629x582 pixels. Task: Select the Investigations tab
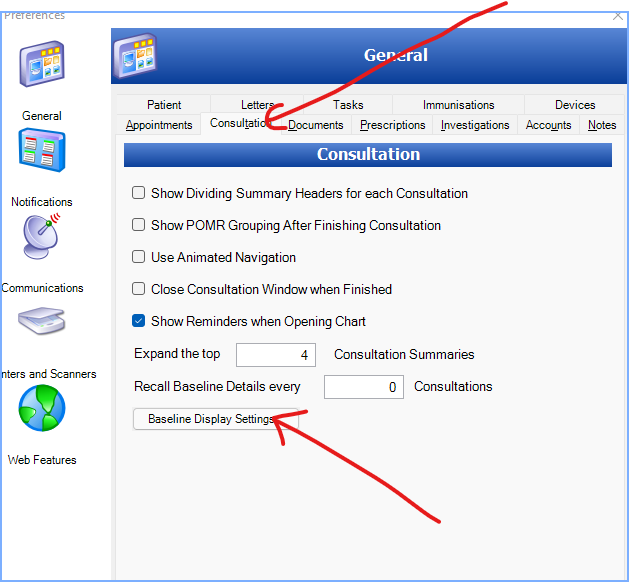tap(475, 125)
